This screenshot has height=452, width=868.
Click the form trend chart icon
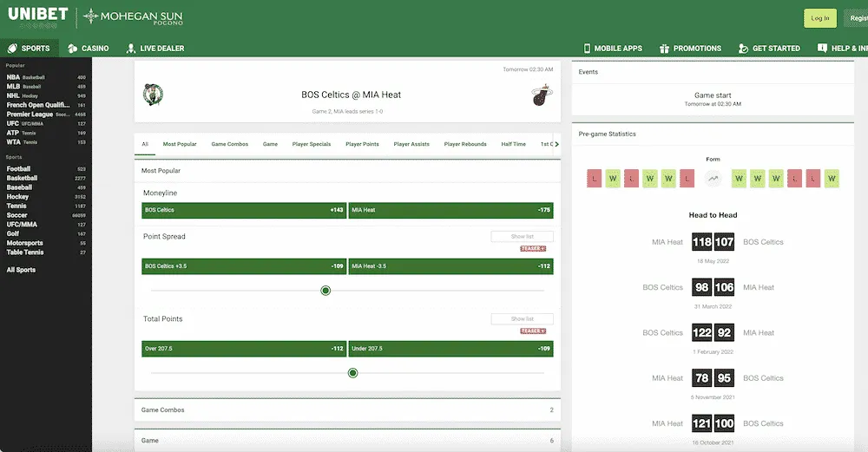click(x=713, y=179)
